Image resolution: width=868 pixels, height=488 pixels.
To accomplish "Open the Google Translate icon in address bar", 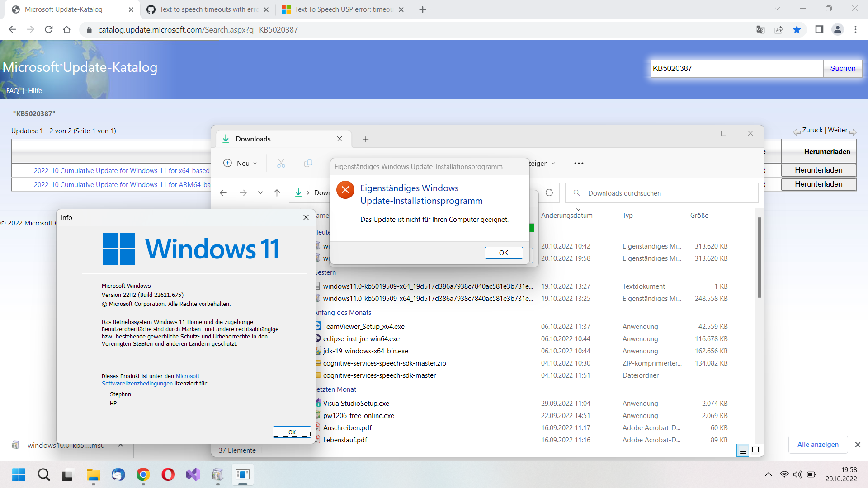I will tap(761, 29).
